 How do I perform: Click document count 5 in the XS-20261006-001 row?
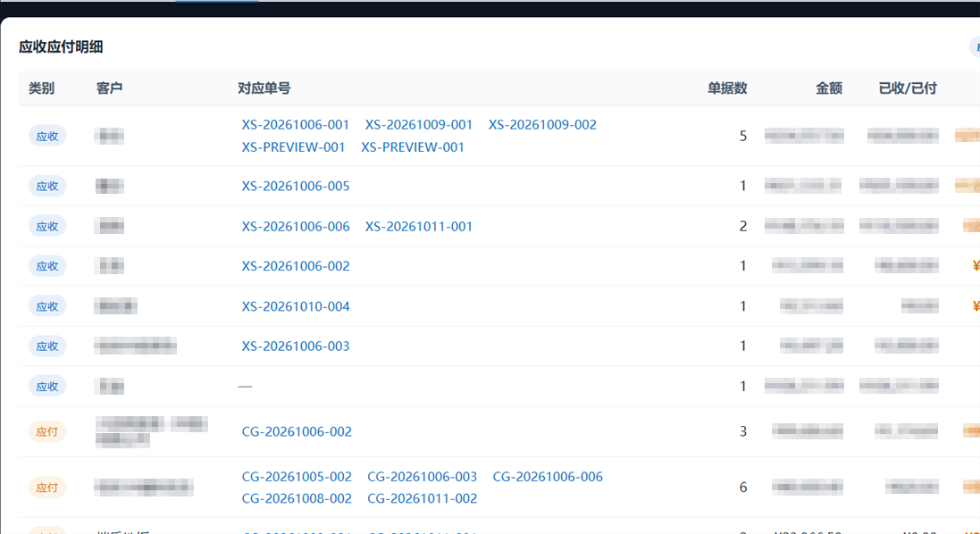(743, 136)
